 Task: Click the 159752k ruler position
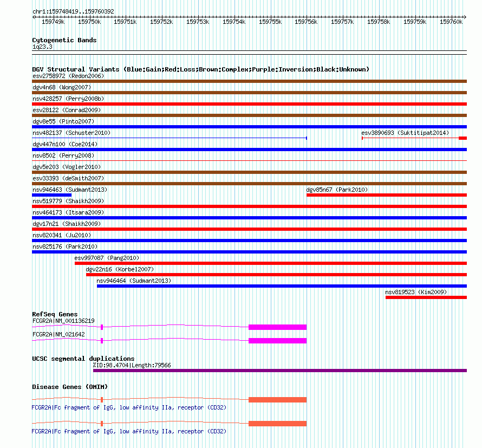tap(161, 22)
